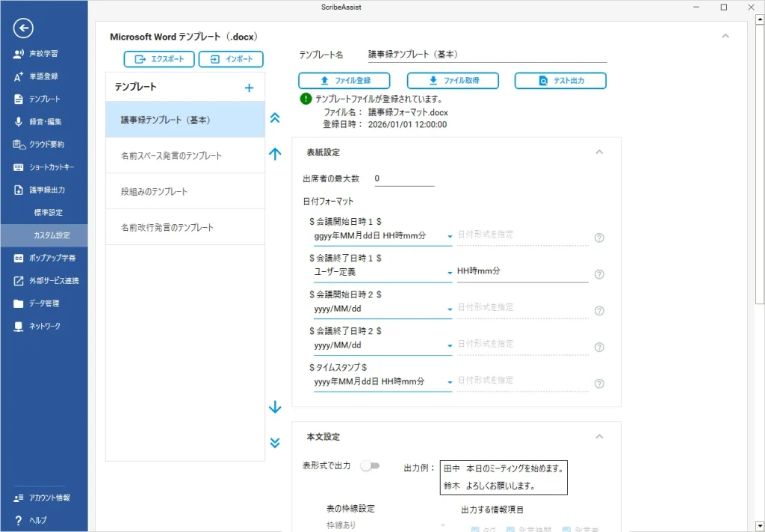Click the ファイル登録 button
Screen dimensions: 765x532
tap(345, 81)
